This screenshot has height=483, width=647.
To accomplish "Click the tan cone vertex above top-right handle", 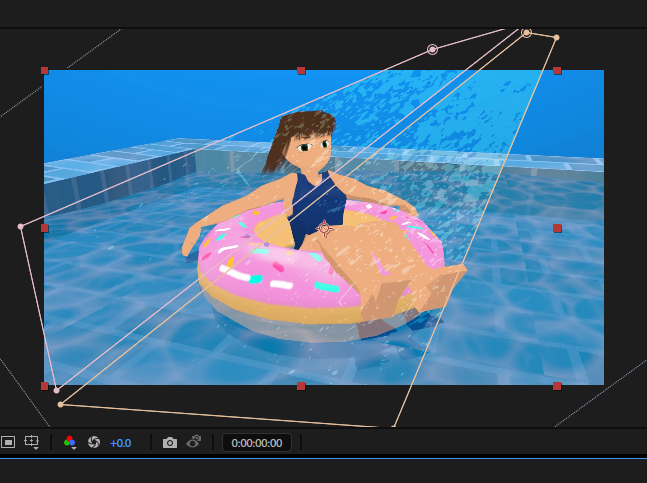I will 556,38.
